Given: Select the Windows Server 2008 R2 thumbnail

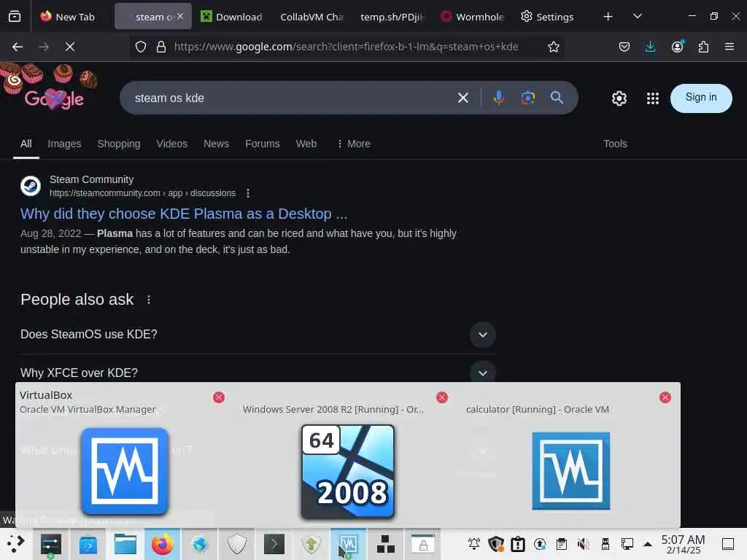Looking at the screenshot, I should click(348, 472).
